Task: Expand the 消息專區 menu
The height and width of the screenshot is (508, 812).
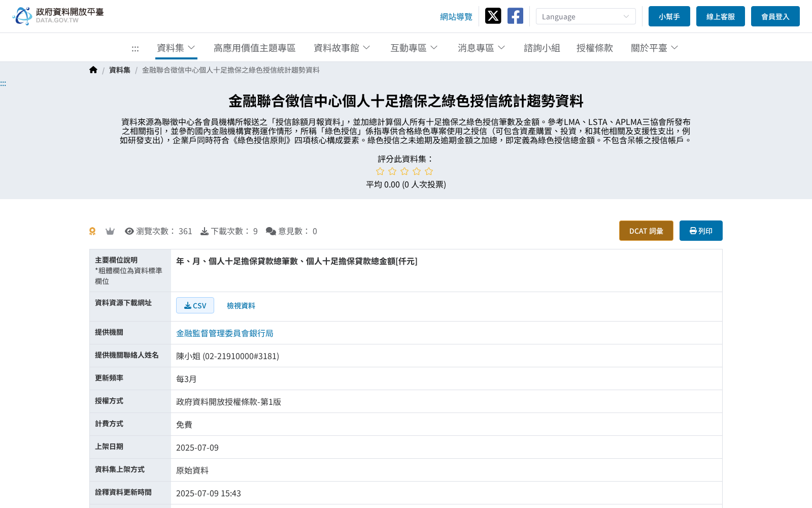Action: click(x=481, y=48)
